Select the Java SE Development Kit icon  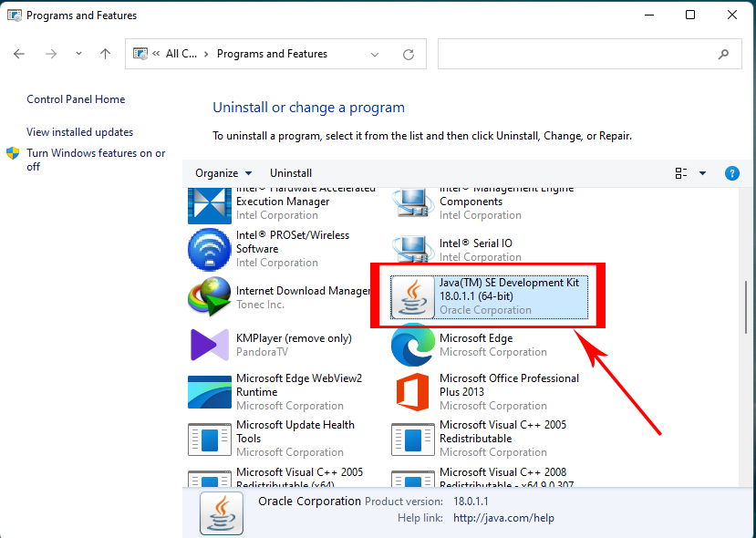pyautogui.click(x=412, y=296)
